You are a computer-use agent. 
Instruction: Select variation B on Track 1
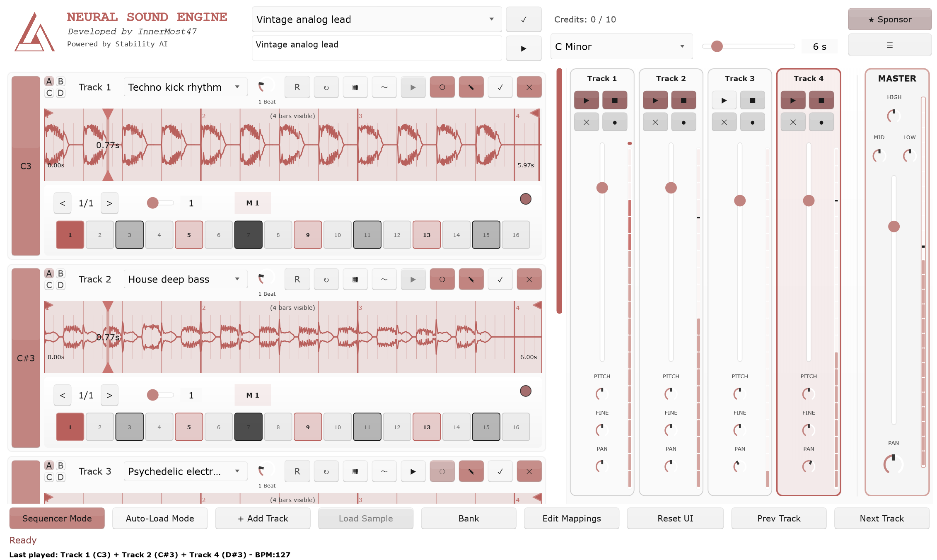[60, 81]
